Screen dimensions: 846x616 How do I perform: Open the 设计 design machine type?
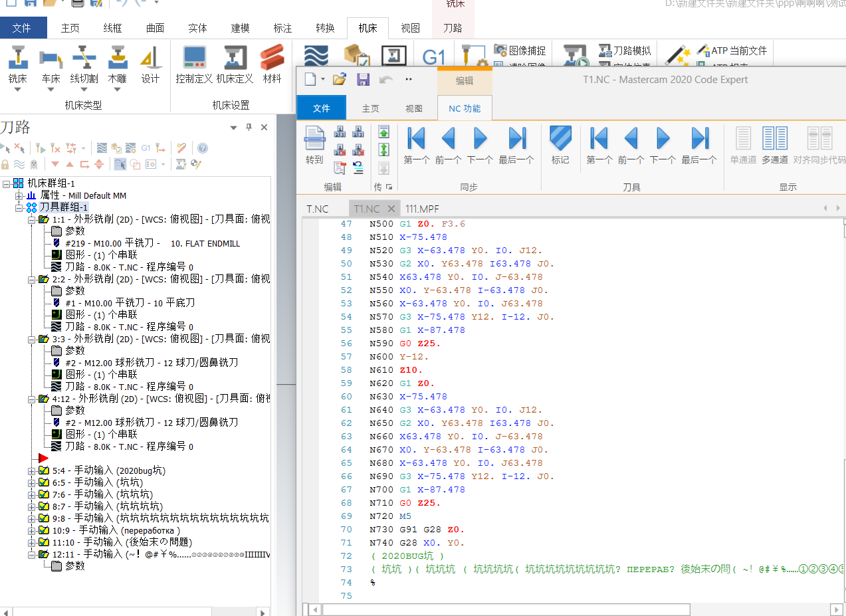coord(151,64)
